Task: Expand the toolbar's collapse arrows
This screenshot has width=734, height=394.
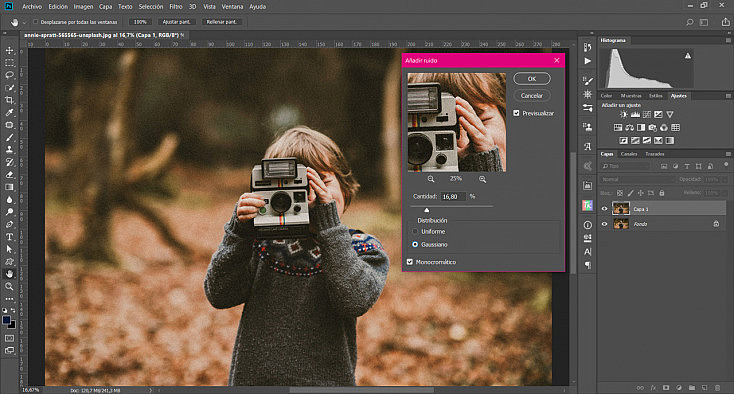Action: coord(5,34)
